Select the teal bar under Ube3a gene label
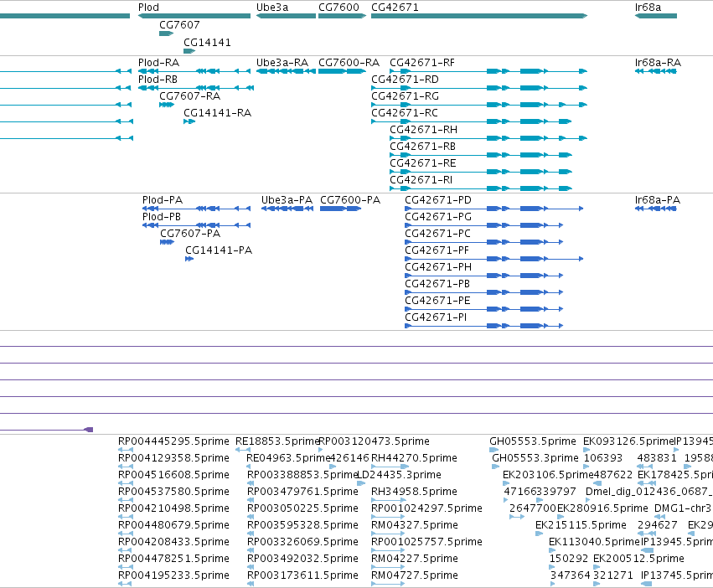 pos(286,16)
